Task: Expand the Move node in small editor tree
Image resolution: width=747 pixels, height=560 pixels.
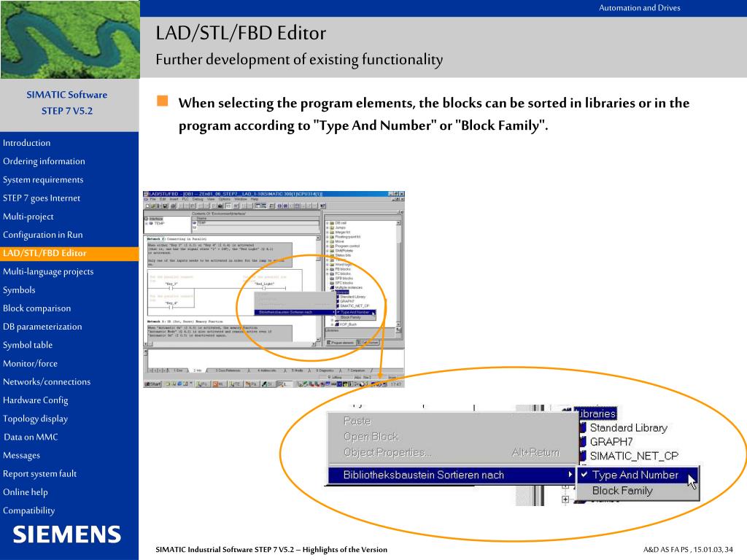Action: (328, 241)
